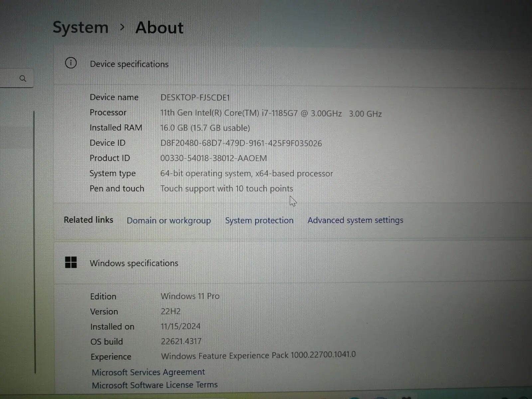Screen dimensions: 532x399
Task: Click inside the settings search field
Action: point(10,78)
